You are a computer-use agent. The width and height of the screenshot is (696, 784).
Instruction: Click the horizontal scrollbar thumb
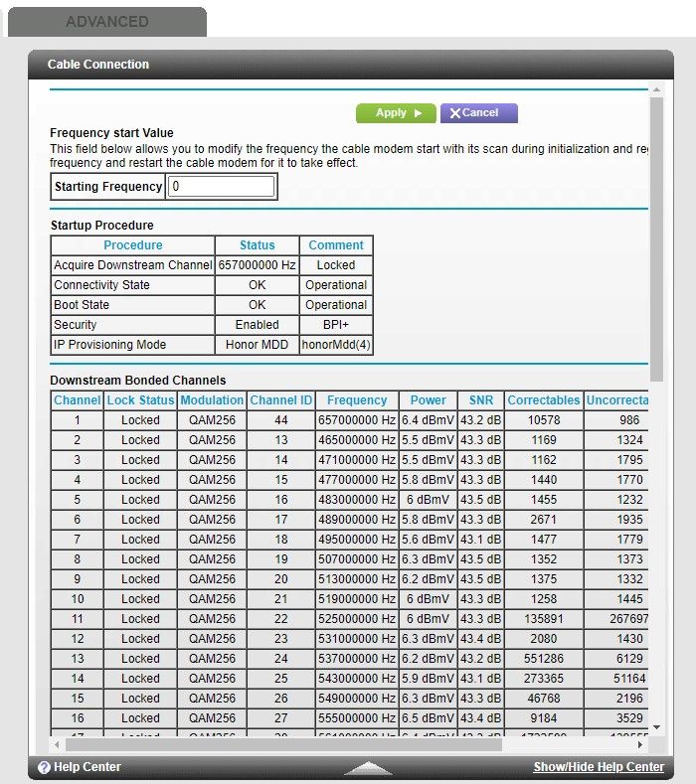[283, 743]
